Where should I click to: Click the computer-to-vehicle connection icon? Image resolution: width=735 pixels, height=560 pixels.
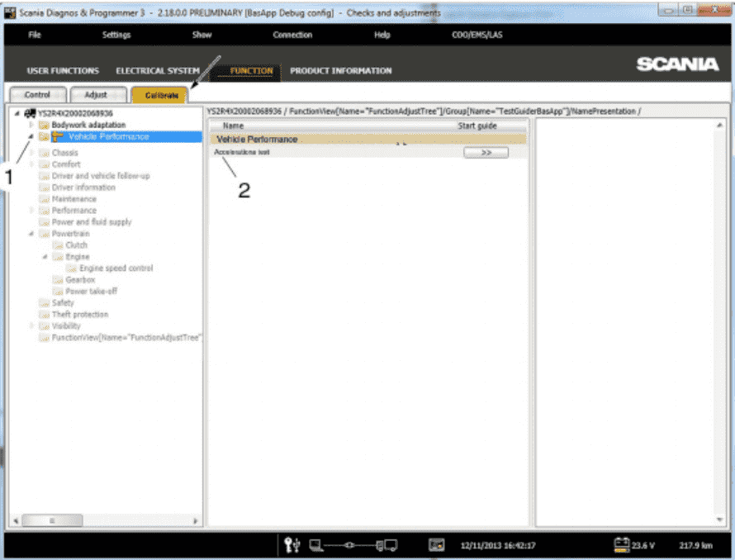(353, 544)
